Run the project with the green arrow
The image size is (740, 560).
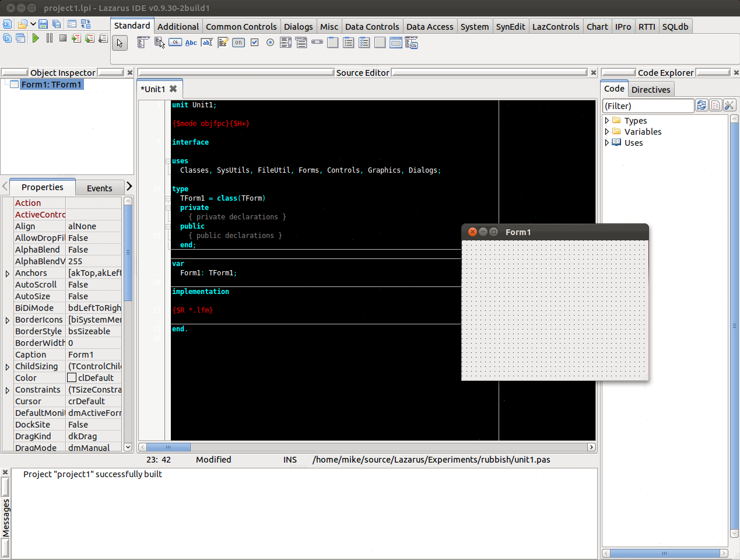coord(36,38)
